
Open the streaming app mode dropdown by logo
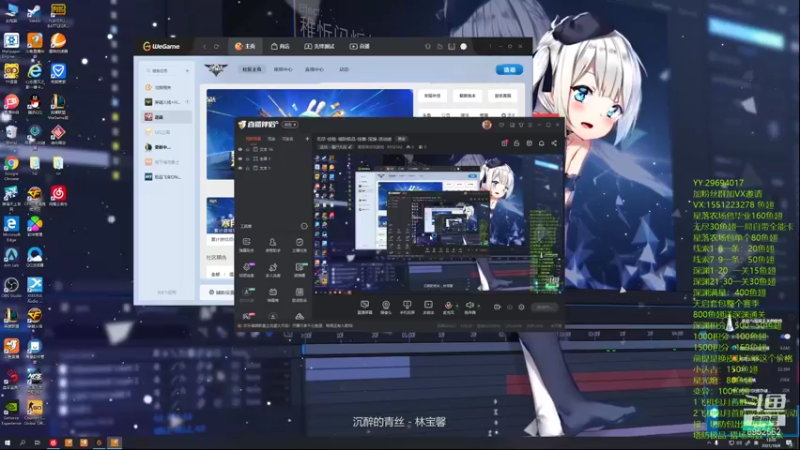291,124
